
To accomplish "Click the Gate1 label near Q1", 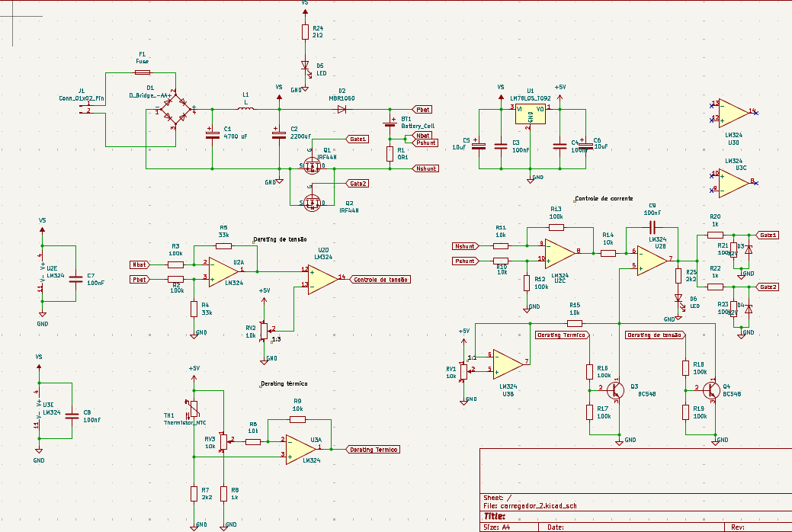I will (x=358, y=139).
